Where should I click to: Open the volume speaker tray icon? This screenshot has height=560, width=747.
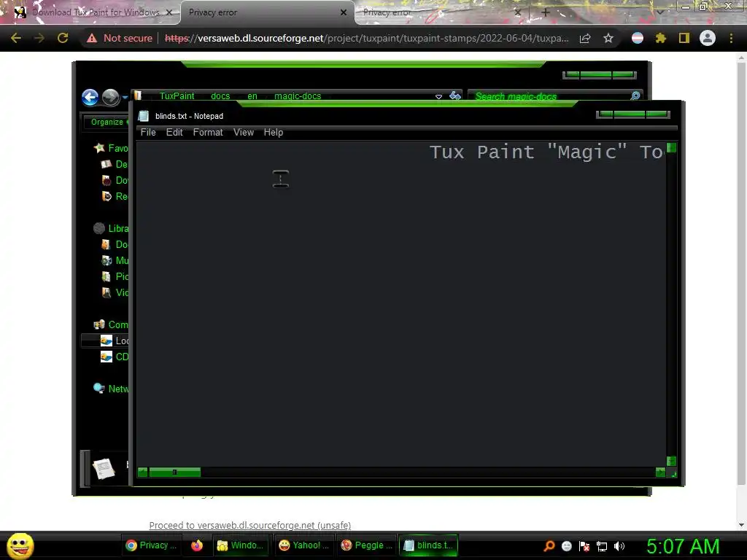point(619,546)
